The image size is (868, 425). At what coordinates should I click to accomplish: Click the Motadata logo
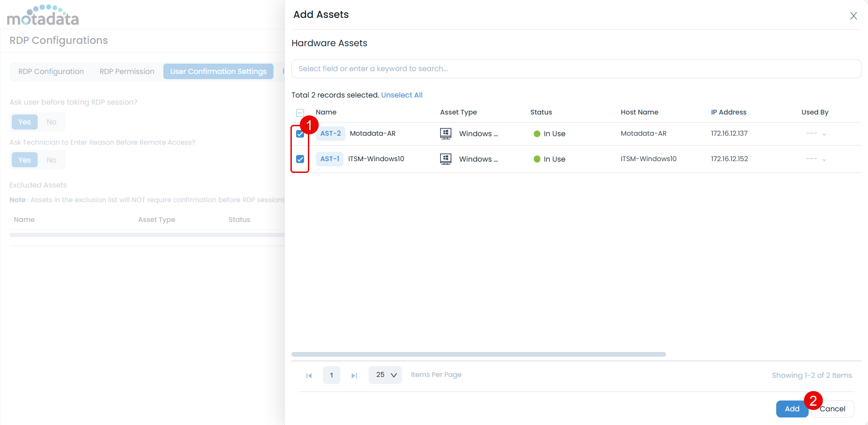coord(43,16)
